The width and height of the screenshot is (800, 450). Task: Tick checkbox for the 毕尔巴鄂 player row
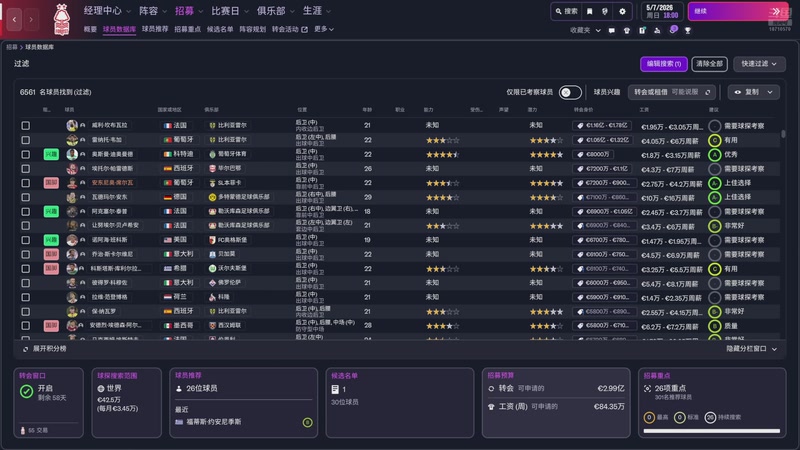(26, 168)
